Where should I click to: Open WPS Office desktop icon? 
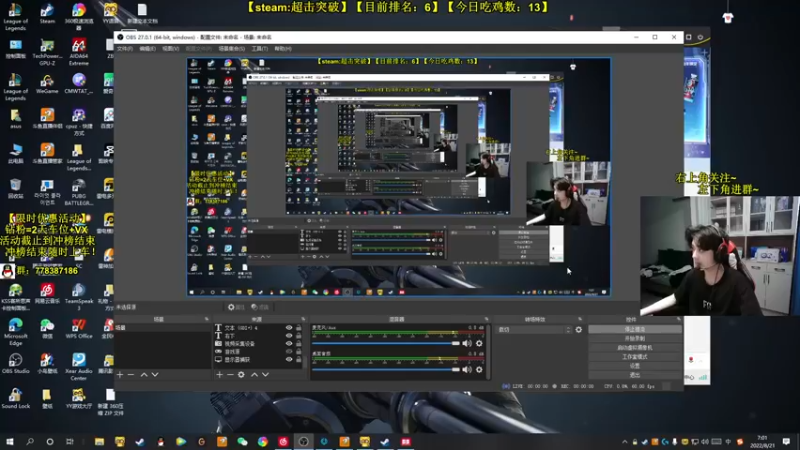[79, 329]
